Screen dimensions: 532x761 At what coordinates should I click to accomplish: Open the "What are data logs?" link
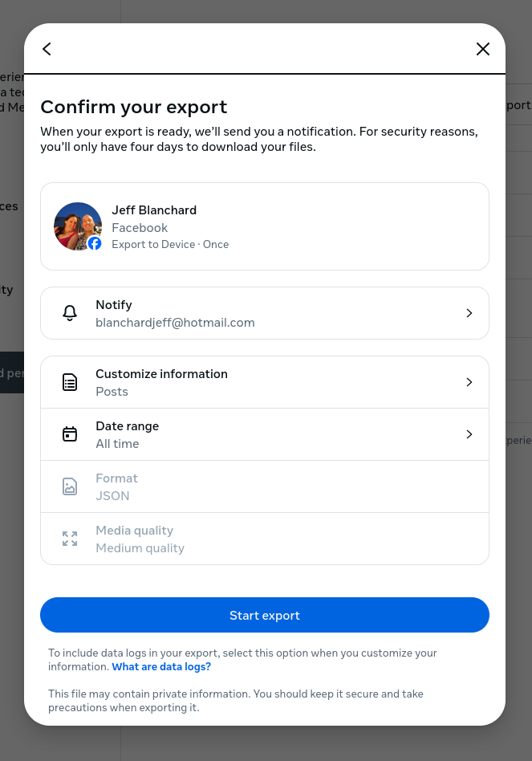[x=161, y=667]
